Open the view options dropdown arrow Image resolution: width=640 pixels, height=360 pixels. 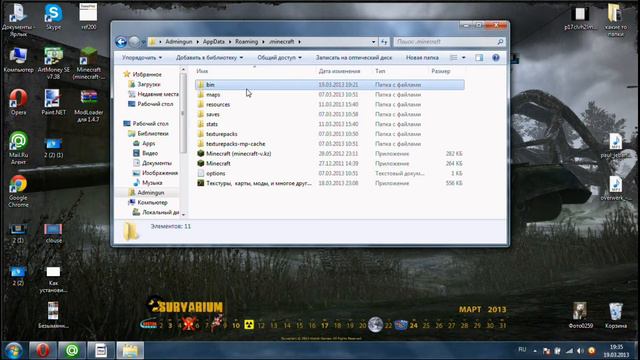[x=463, y=58]
